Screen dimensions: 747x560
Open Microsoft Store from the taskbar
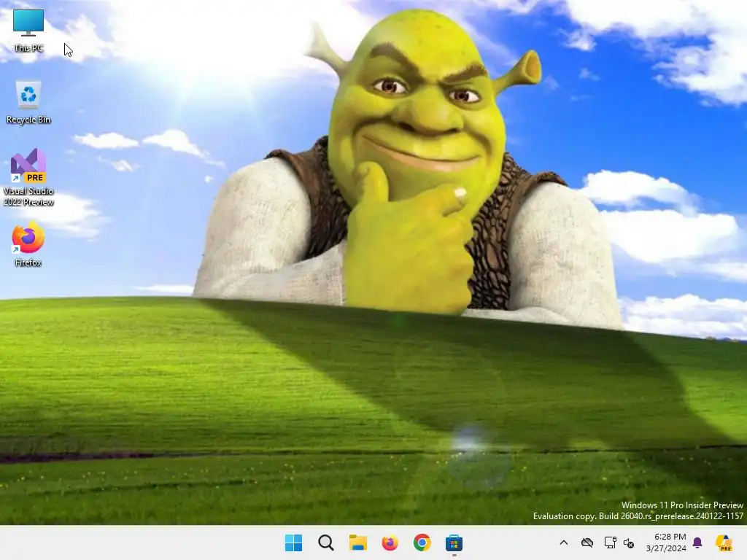454,542
